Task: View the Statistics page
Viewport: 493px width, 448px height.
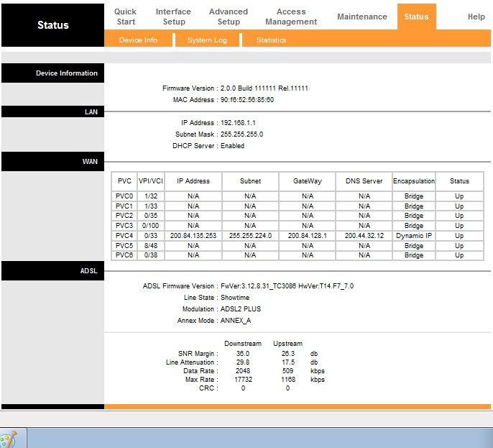Action: tap(271, 40)
